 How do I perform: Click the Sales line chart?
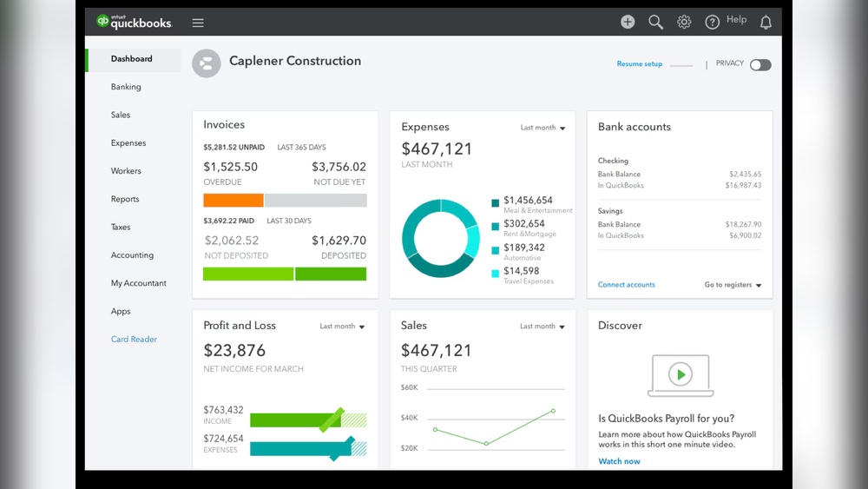point(494,427)
